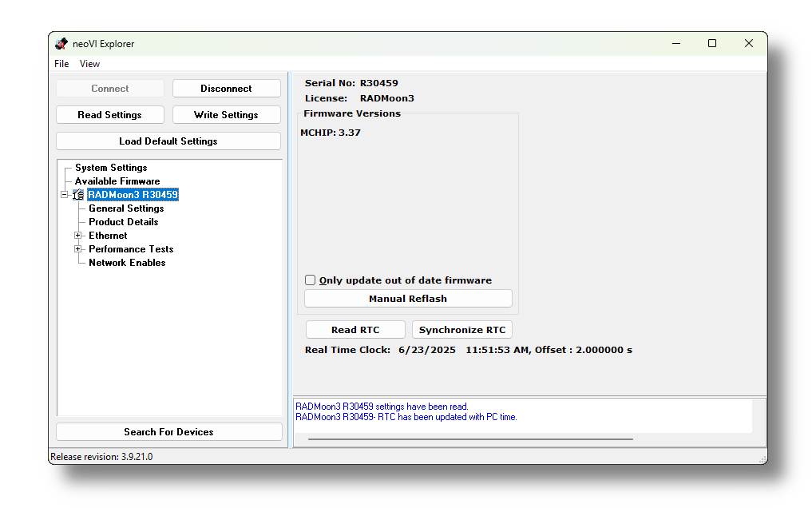Click Read Settings button
Viewport: 812px width, 508px height.
click(x=109, y=115)
